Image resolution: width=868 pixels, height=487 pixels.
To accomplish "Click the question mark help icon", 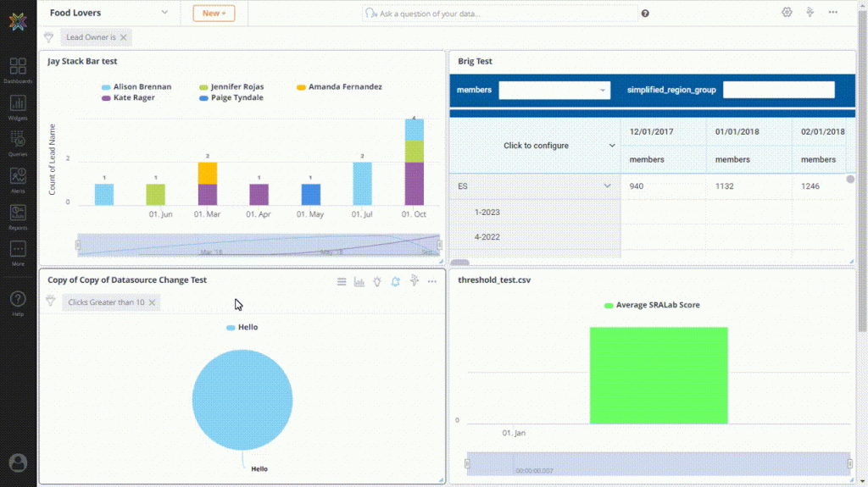I will click(645, 14).
